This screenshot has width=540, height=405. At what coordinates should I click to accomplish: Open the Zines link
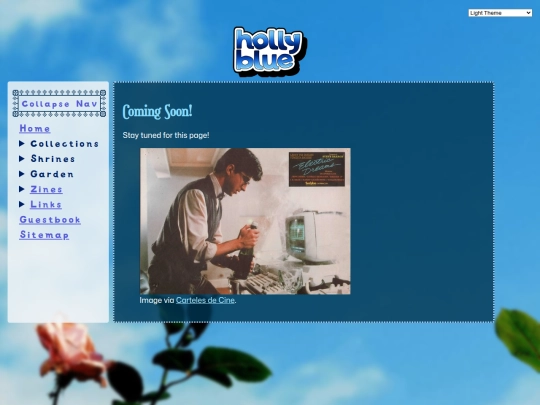pos(46,189)
